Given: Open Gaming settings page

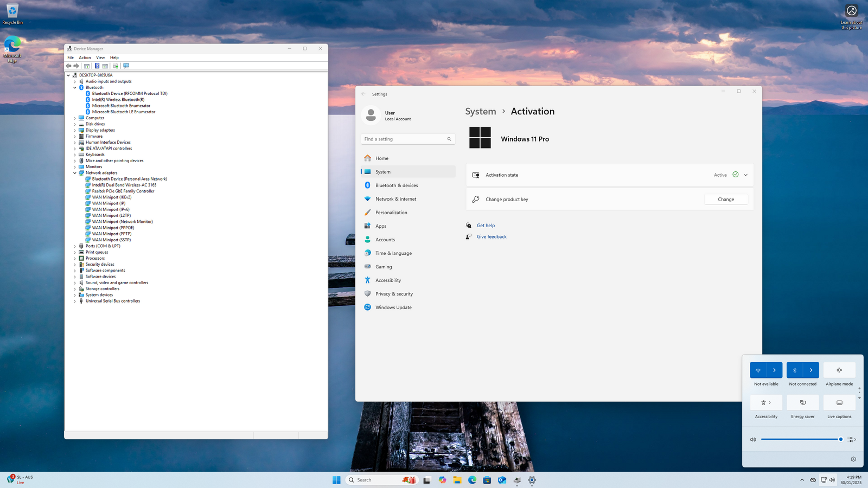Looking at the screenshot, I should point(408,267).
